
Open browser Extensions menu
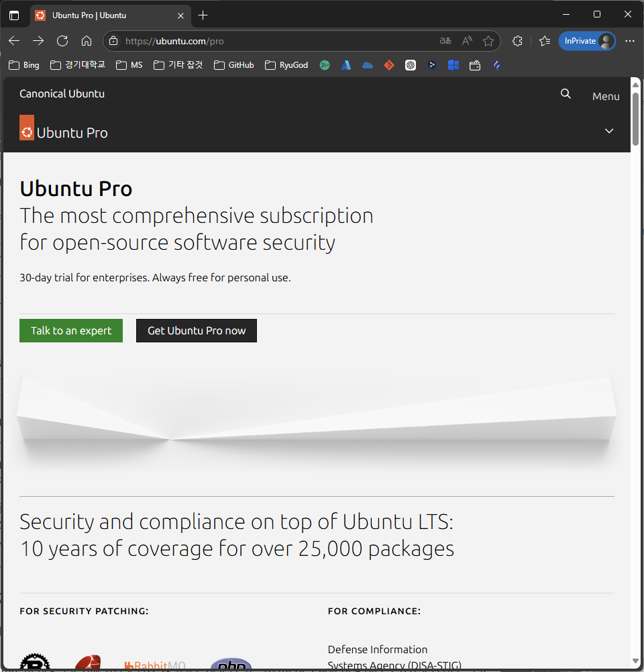(517, 41)
